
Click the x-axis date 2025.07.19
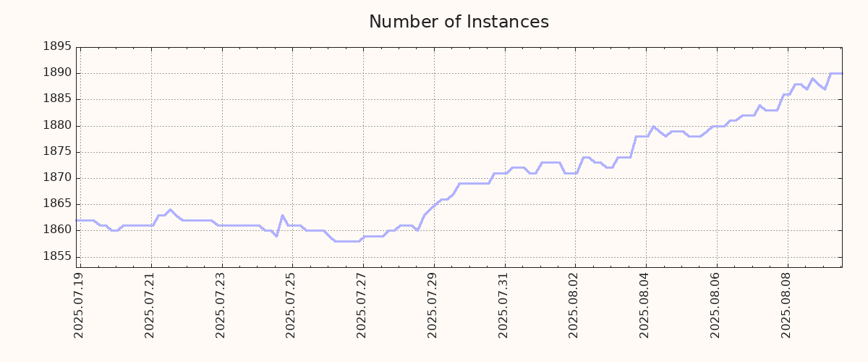[80, 305]
